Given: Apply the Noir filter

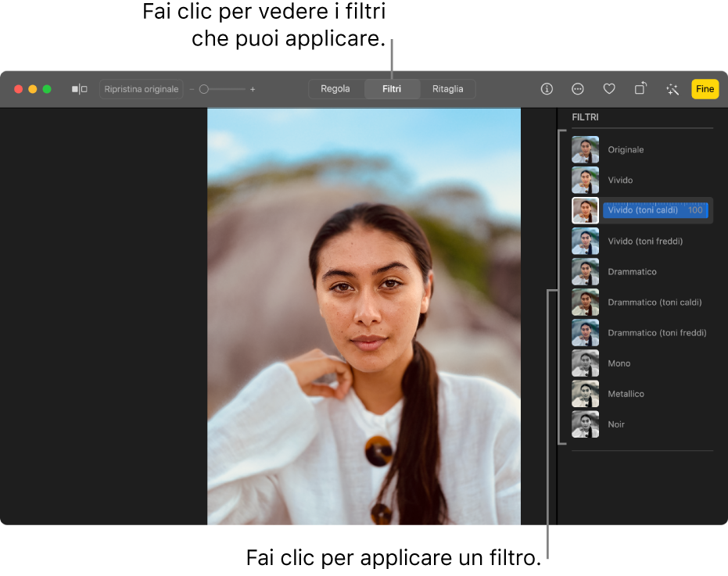Looking at the screenshot, I should [x=616, y=424].
